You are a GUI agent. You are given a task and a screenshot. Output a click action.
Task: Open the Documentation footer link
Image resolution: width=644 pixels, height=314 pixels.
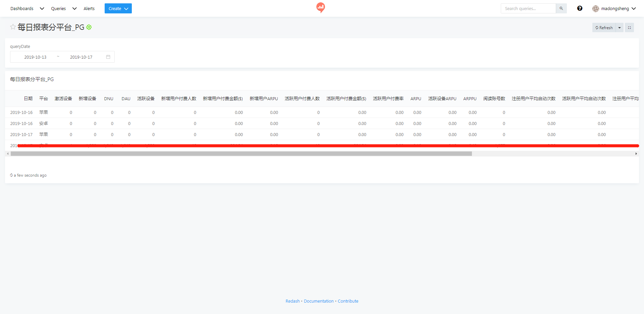click(319, 301)
